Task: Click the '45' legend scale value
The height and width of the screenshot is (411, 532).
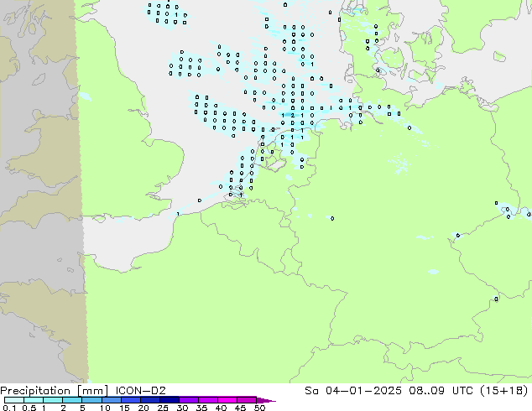Action: pyautogui.click(x=240, y=408)
